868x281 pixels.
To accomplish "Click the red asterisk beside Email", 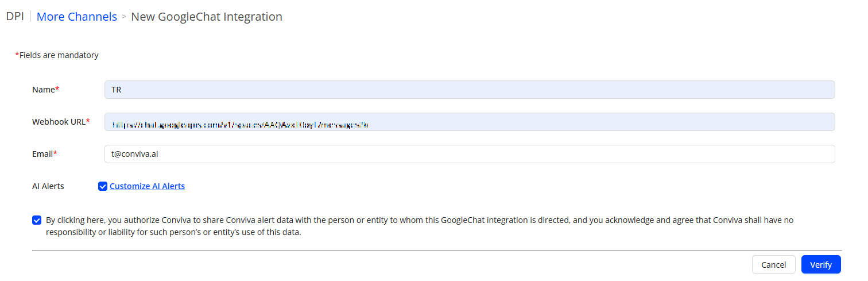I will (55, 153).
